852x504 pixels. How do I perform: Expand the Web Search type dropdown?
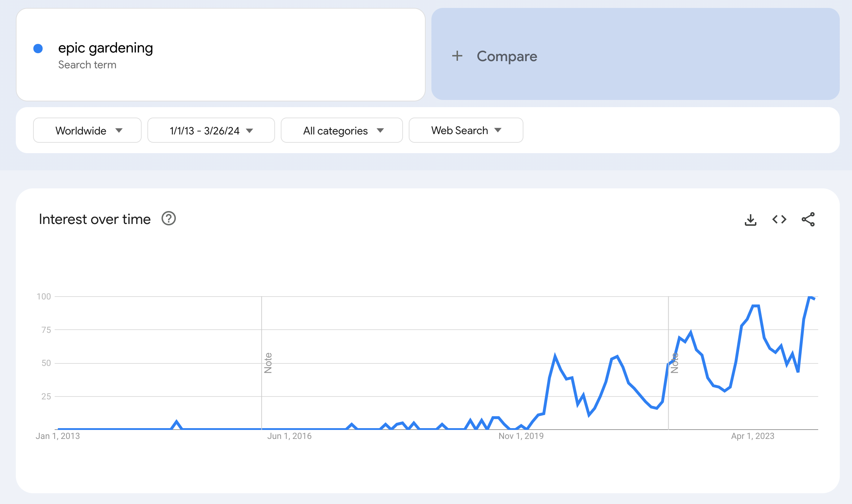[466, 130]
